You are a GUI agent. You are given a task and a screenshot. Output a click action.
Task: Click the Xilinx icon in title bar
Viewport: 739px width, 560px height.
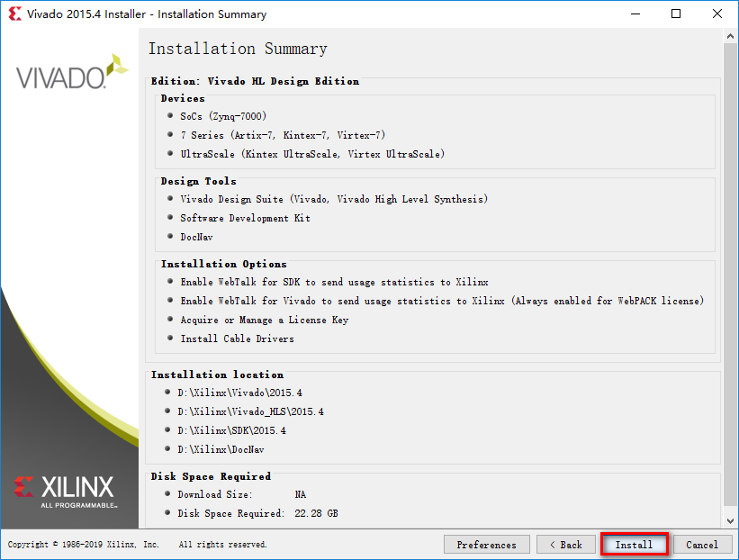click(x=14, y=14)
